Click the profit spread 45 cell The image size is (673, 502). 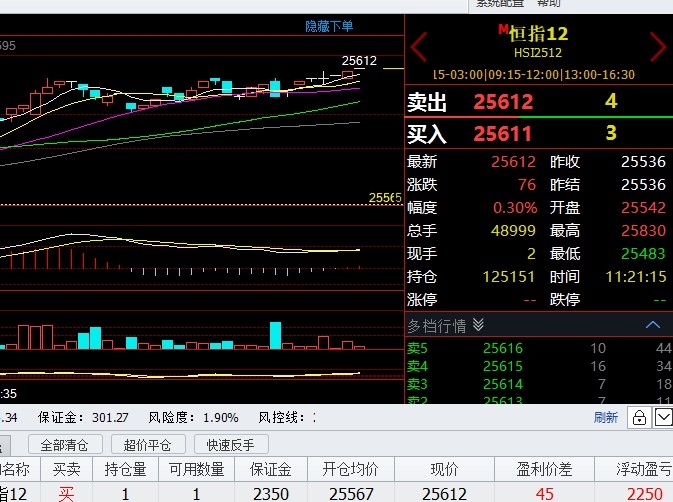(x=544, y=494)
